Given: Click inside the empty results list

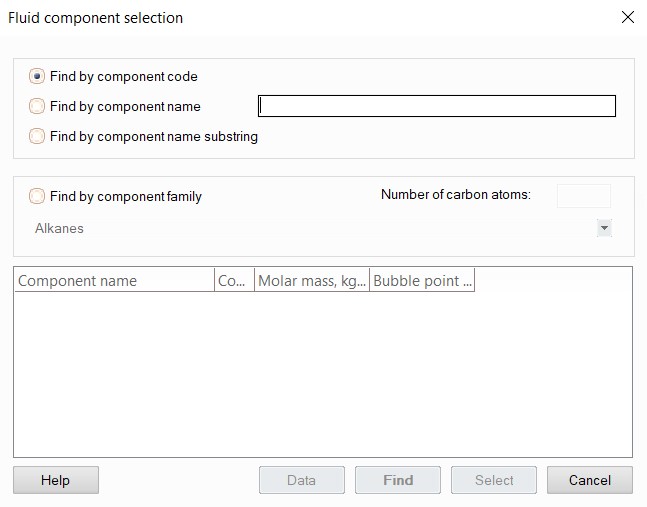Looking at the screenshot, I should [322, 375].
